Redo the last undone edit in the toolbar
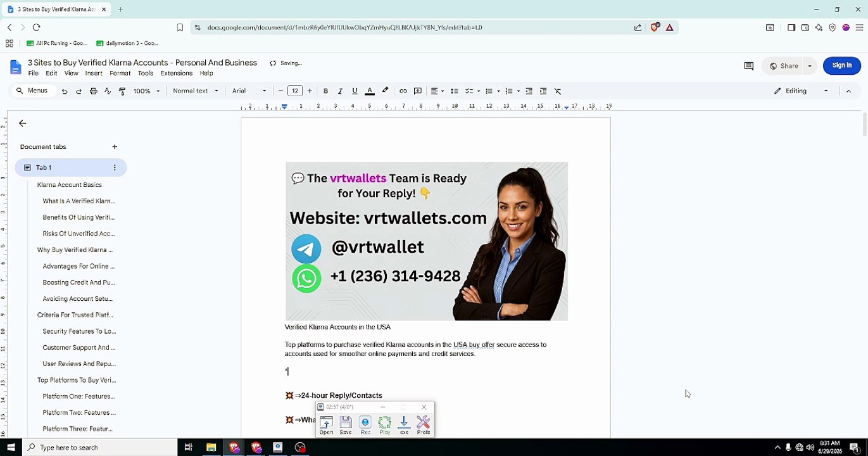The image size is (868, 456). tap(79, 91)
